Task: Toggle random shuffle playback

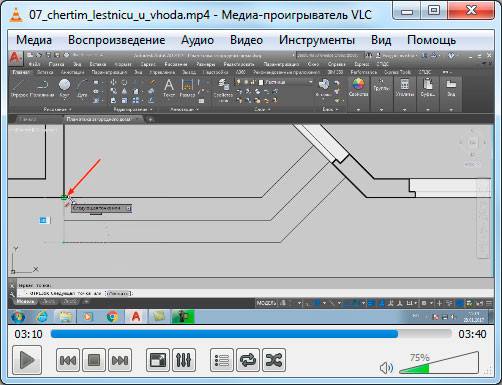Action: coord(274,360)
